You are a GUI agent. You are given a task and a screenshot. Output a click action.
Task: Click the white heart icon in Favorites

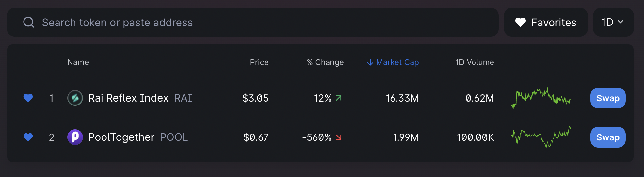click(520, 22)
